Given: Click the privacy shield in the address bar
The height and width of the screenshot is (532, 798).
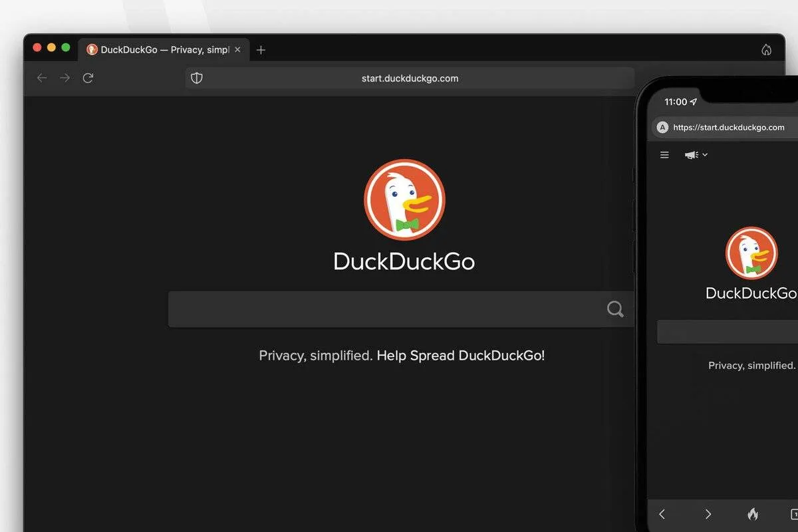Looking at the screenshot, I should pos(196,78).
